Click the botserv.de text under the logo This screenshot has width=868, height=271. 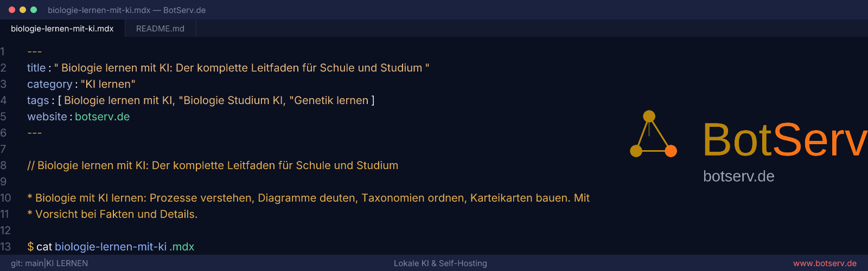(x=738, y=176)
